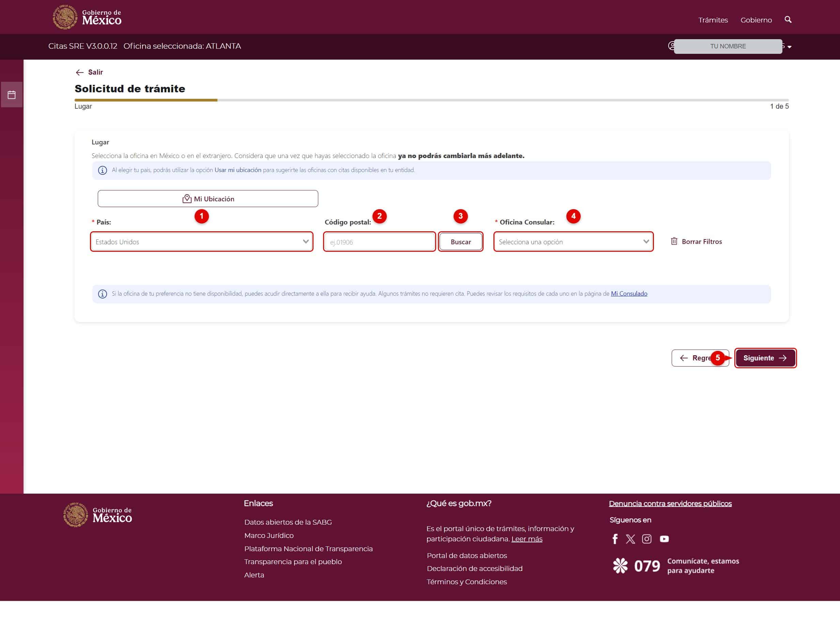The height and width of the screenshot is (620, 840).
Task: Click the TU NOMBRE user field
Action: coord(728,46)
